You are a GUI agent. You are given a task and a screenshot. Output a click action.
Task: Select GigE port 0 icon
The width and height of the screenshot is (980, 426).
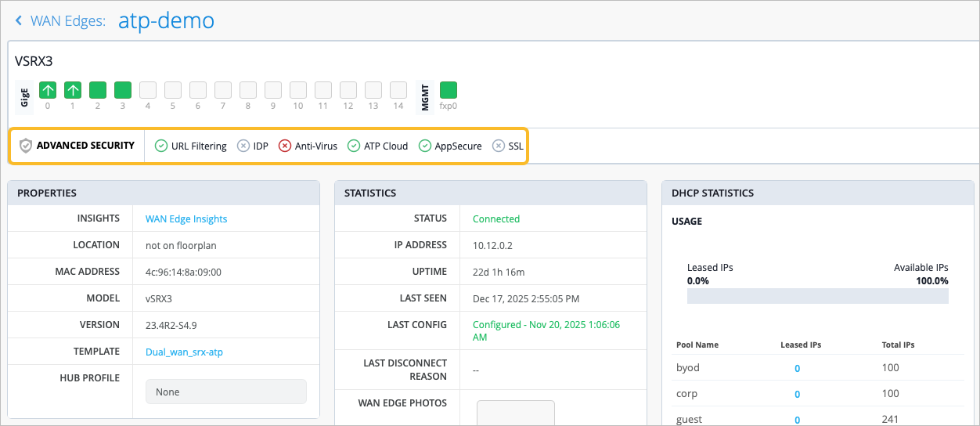[48, 90]
